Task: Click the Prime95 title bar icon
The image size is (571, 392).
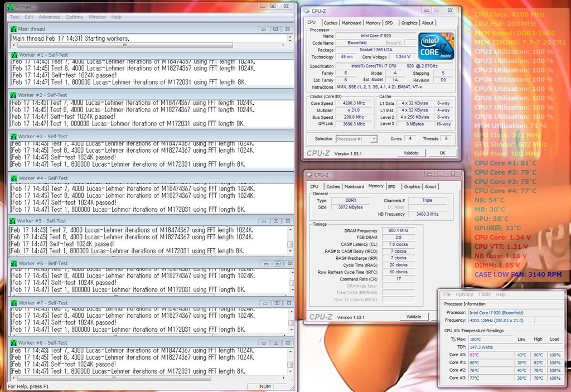Action: (x=11, y=6)
